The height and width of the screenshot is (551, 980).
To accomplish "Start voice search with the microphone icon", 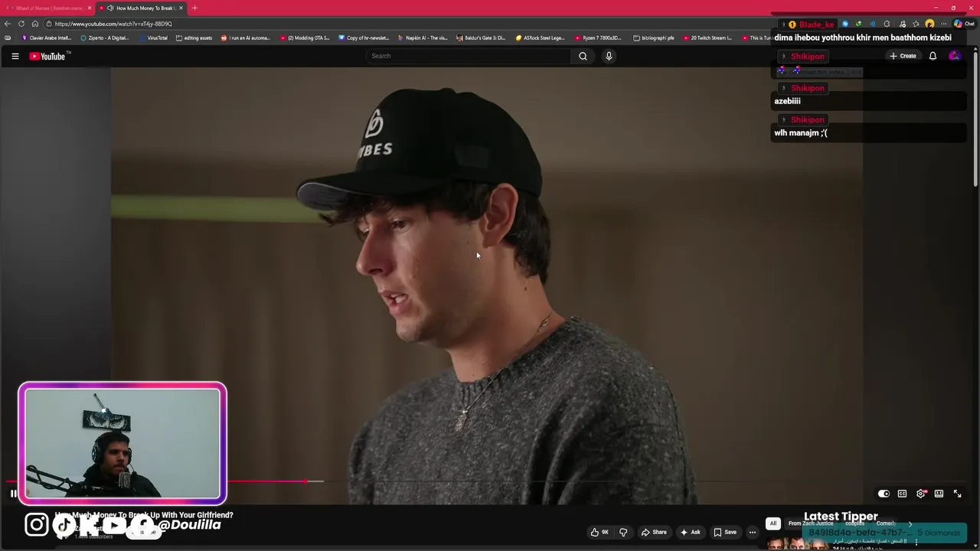I will click(x=609, y=56).
